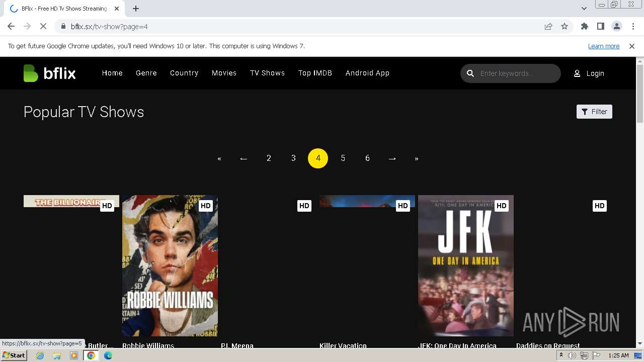Image resolution: width=644 pixels, height=362 pixels.
Task: Open the Learn more link
Action: pyautogui.click(x=604, y=46)
